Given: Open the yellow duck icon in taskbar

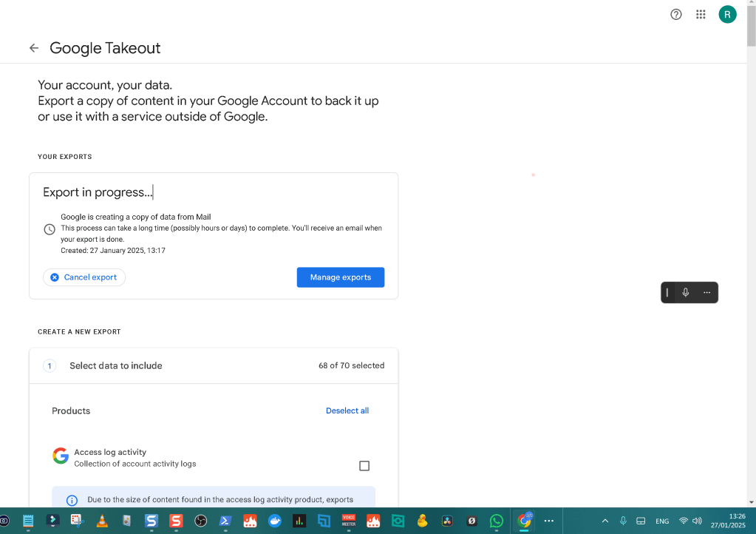Looking at the screenshot, I should pyautogui.click(x=423, y=521).
